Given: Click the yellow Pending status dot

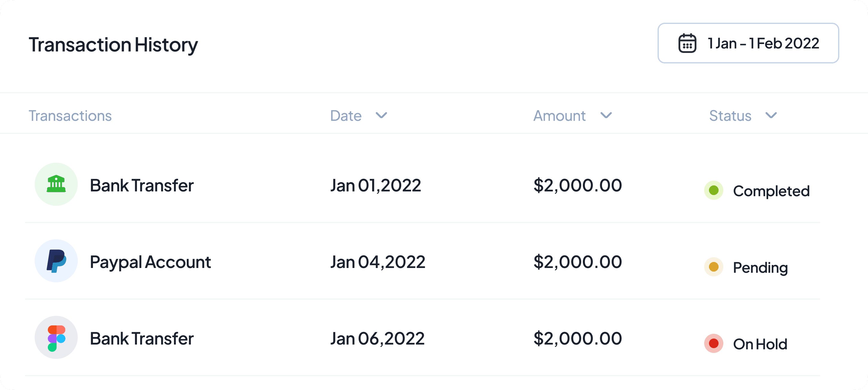Looking at the screenshot, I should coord(713,267).
